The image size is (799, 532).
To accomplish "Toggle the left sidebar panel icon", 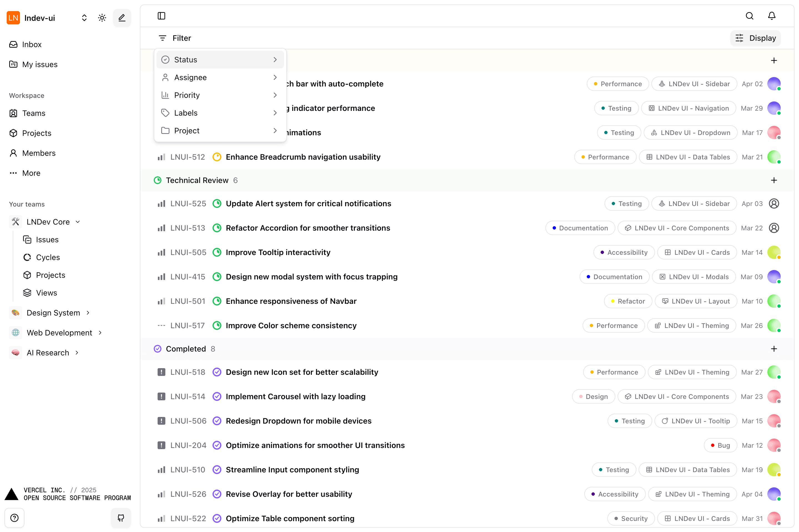I will (161, 16).
